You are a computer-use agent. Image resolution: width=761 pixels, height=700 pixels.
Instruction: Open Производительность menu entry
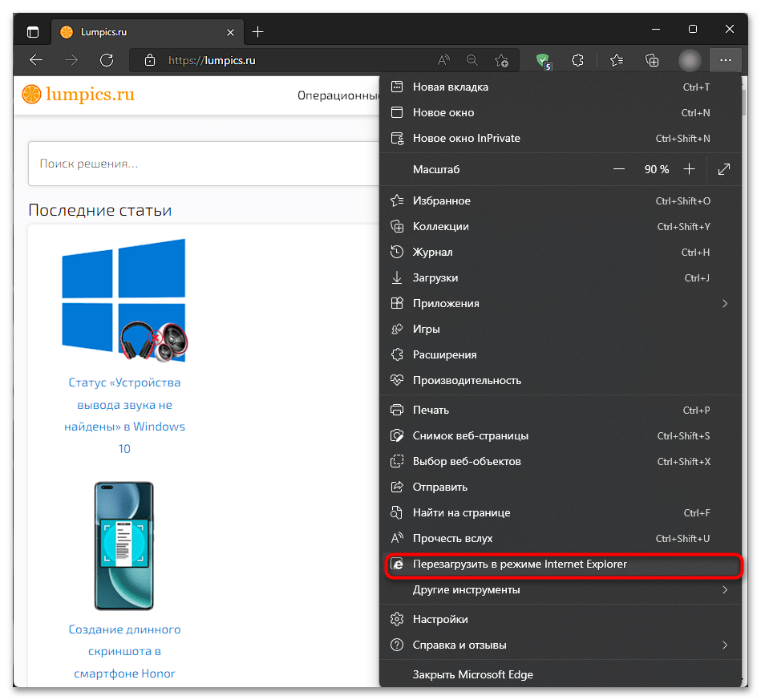[x=560, y=381]
